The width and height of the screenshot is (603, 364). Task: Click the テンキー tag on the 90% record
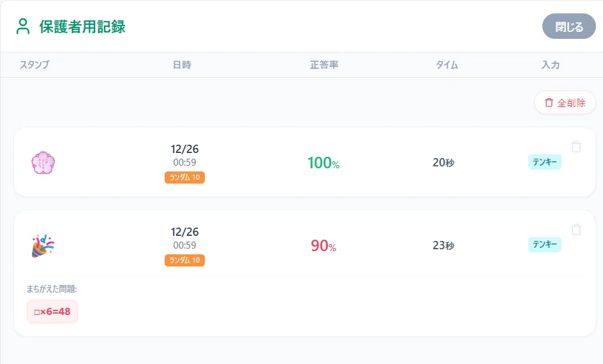(x=544, y=244)
